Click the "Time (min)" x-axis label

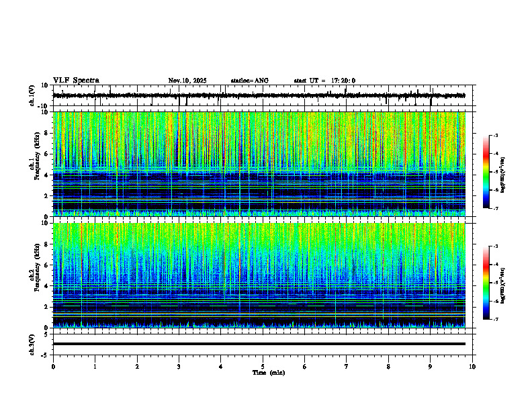(269, 373)
